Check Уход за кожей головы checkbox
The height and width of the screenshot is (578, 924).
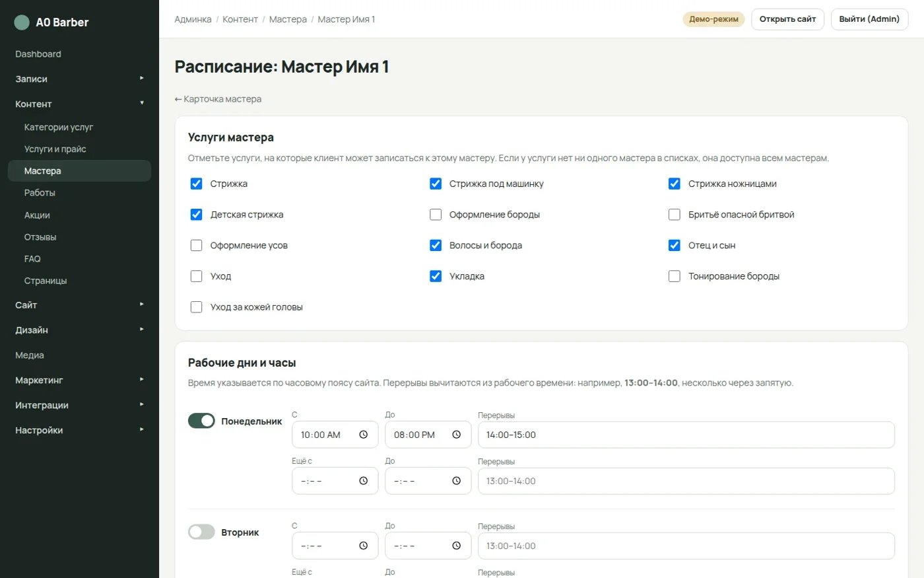coord(196,307)
